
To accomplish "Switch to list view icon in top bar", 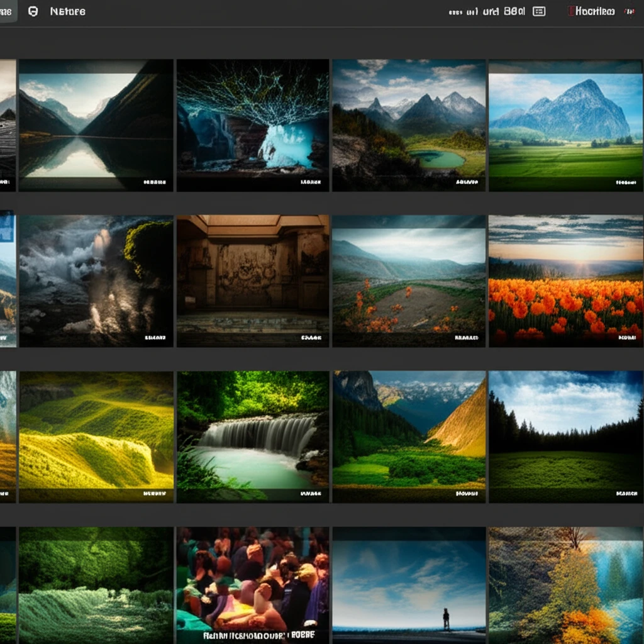I will click(x=539, y=11).
